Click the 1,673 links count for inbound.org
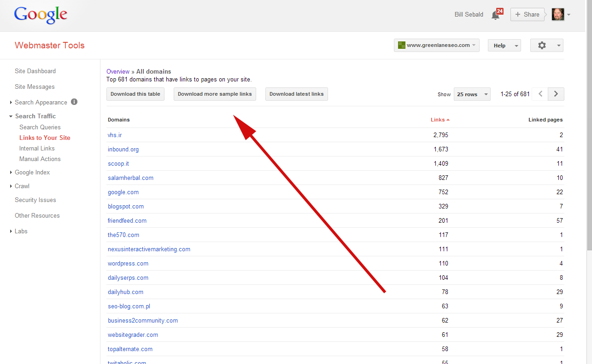592x364 pixels. 440,149
